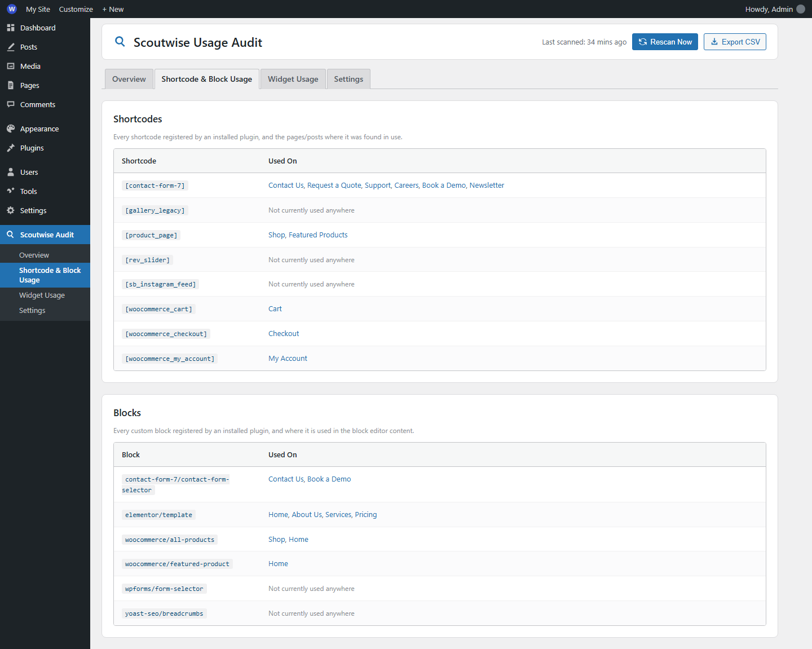Screen dimensions: 812x649
Task: Select Shortcode & Block Usage sidebar submenu item
Action: (45, 275)
